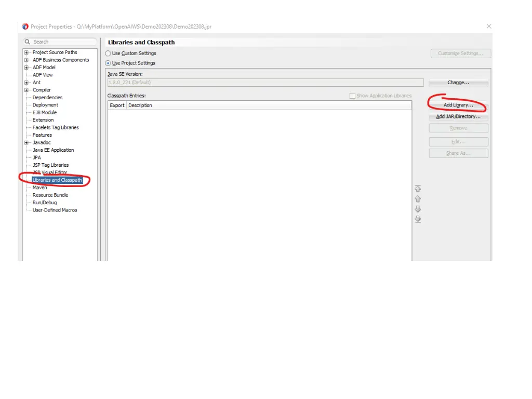Click the move up arrow icon
Image resolution: width=532 pixels, height=399 pixels.
pyautogui.click(x=418, y=199)
